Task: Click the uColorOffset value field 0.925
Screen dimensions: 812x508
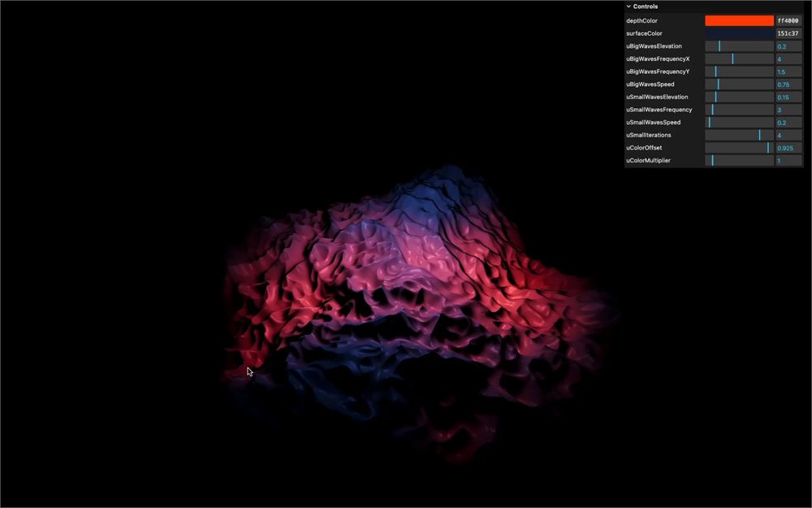Action: (x=788, y=148)
